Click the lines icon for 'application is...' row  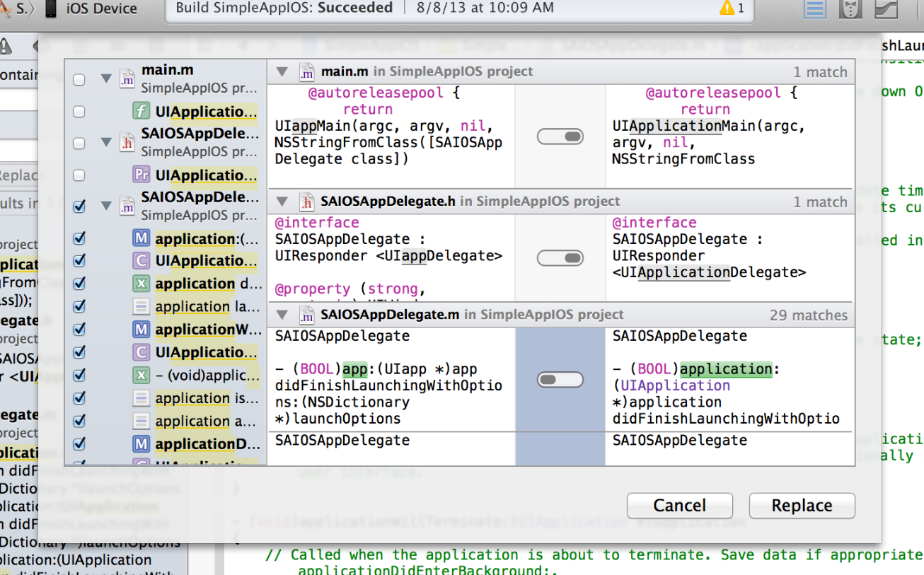142,398
